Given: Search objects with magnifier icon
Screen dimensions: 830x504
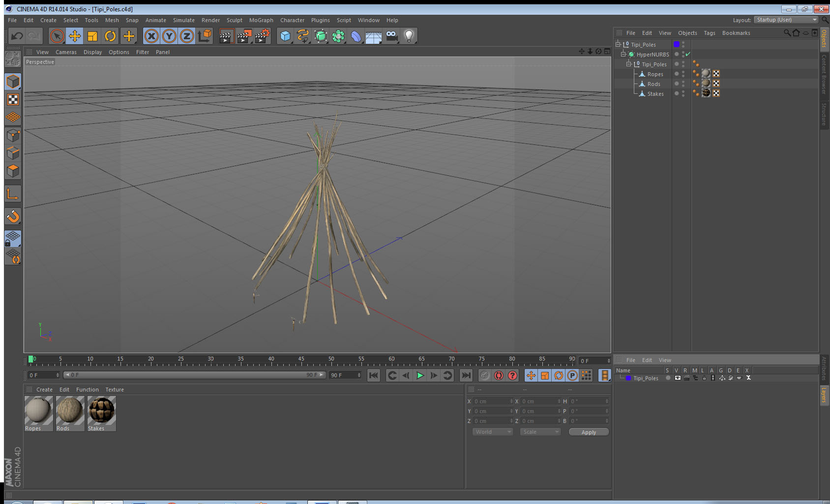Looking at the screenshot, I should (x=787, y=33).
